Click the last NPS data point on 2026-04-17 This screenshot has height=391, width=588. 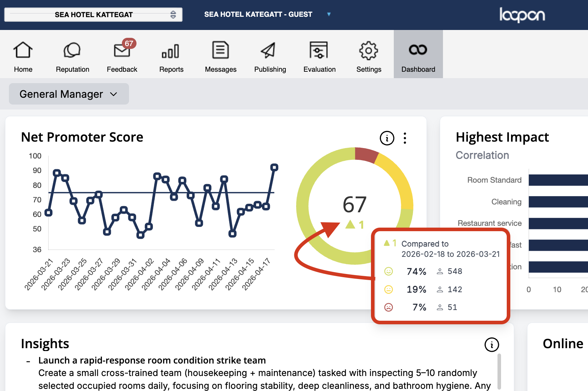(274, 167)
